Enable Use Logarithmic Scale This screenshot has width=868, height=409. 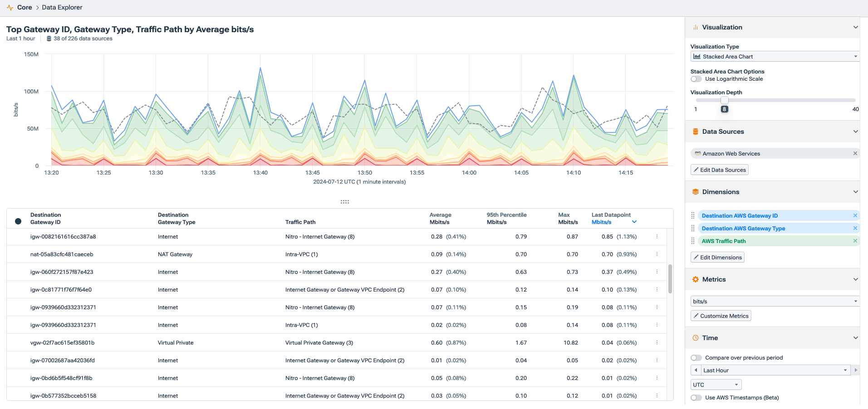(x=696, y=79)
